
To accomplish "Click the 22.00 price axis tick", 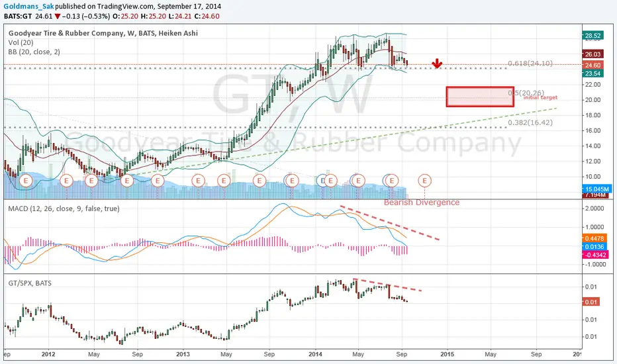I will pyautogui.click(x=593, y=85).
